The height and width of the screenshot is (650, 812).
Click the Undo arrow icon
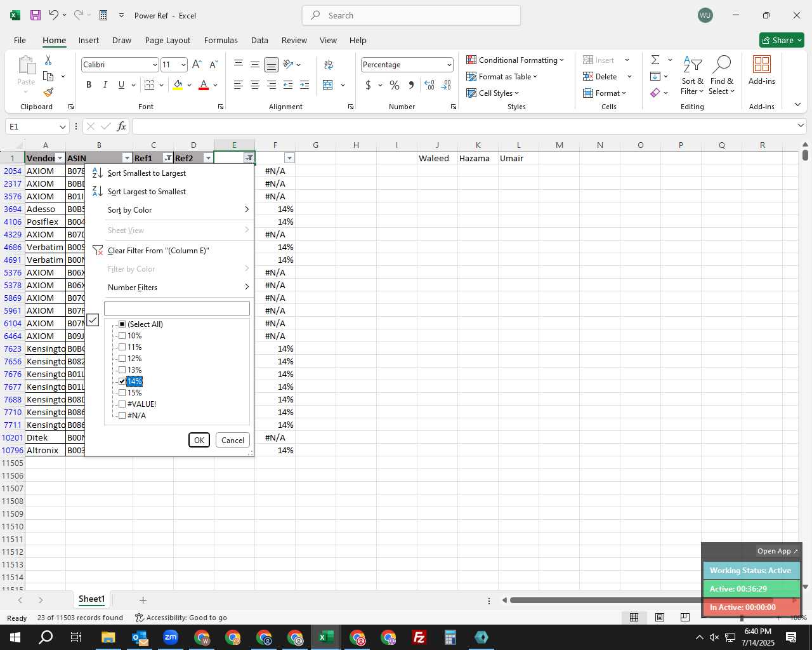click(54, 15)
